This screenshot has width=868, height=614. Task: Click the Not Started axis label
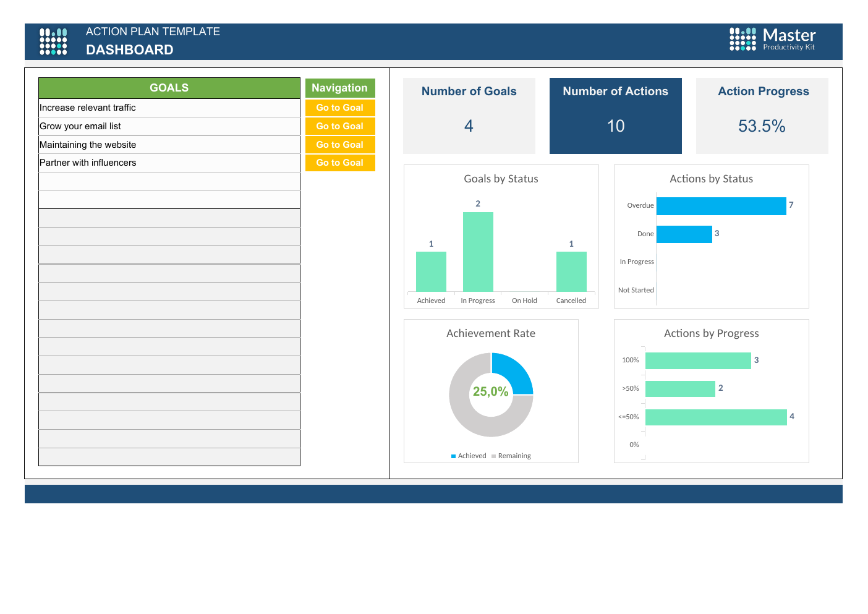[636, 290]
